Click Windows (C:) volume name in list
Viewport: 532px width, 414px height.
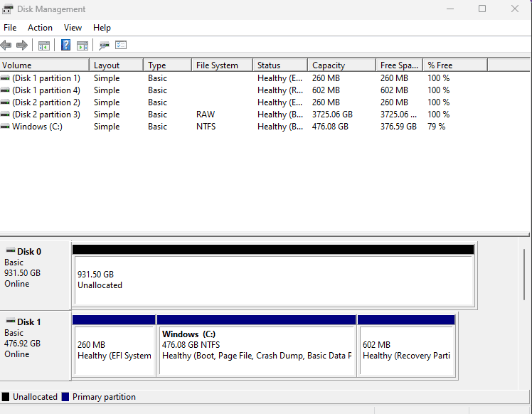click(x=37, y=127)
